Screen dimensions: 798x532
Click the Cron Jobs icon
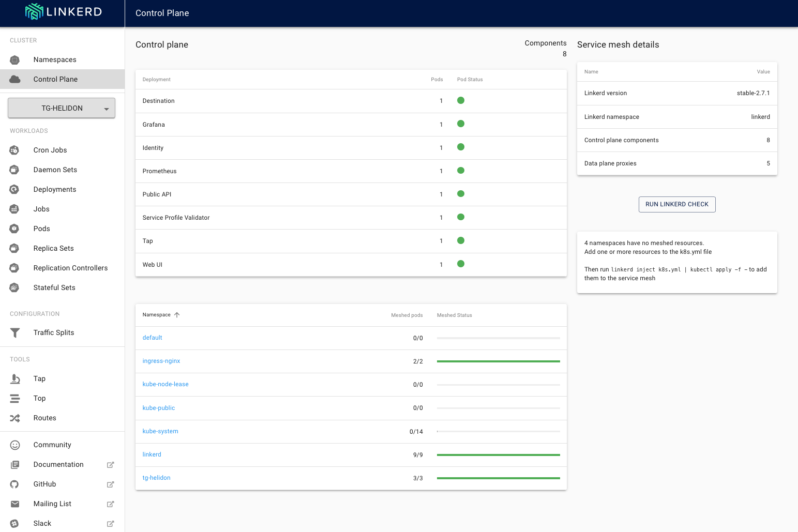tap(14, 150)
